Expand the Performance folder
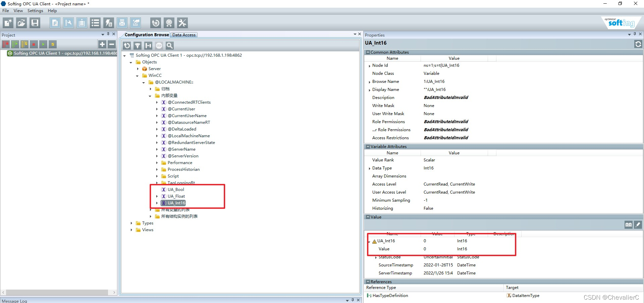This screenshot has height=303, width=644. click(157, 163)
